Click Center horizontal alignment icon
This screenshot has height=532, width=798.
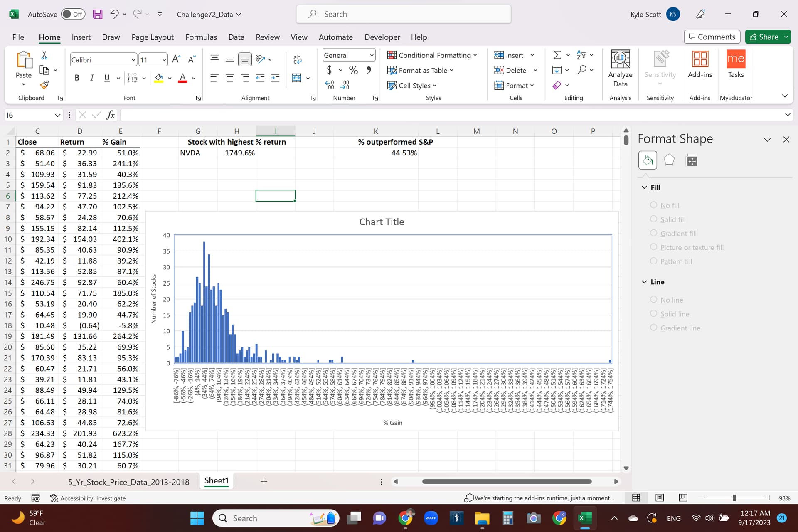pos(229,78)
